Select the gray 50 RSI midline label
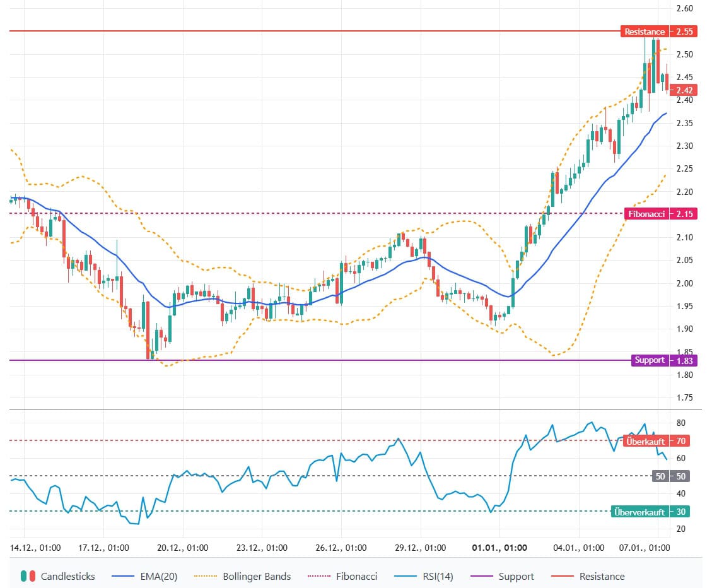Screen dimensions: 712x588 pos(669,476)
